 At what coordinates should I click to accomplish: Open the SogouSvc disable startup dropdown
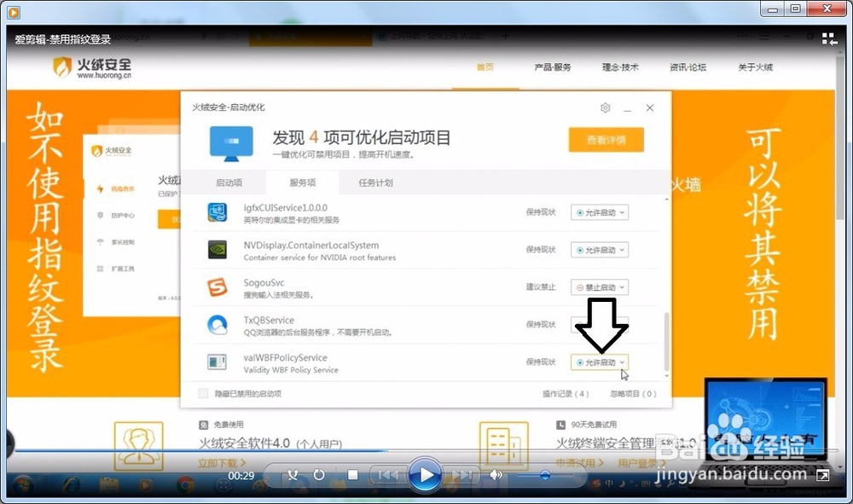600,287
